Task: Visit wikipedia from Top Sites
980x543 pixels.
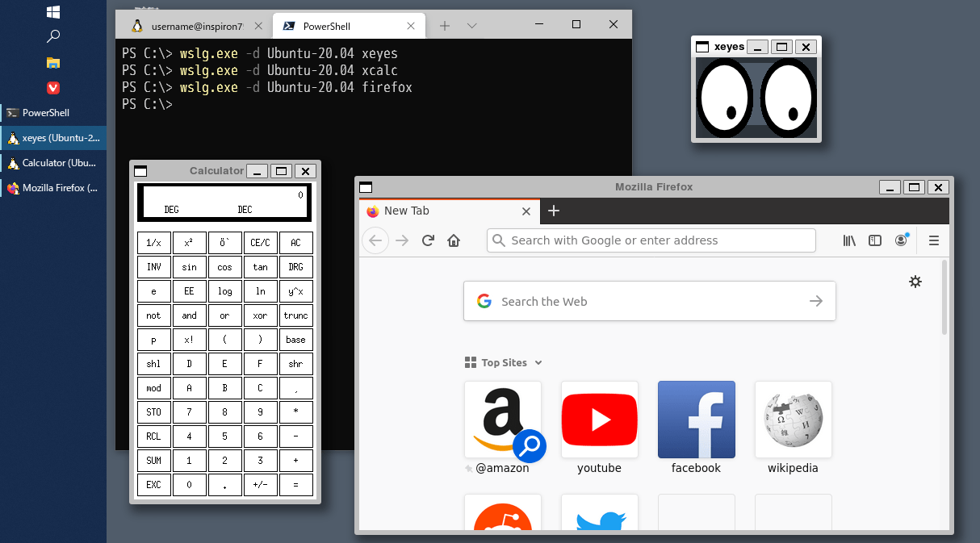Action: pyautogui.click(x=793, y=420)
